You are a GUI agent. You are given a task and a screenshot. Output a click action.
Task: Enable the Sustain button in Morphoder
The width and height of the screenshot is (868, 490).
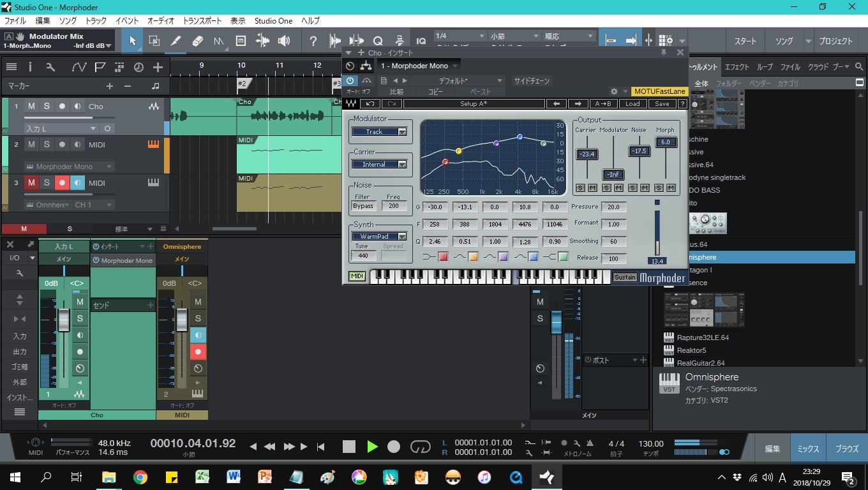(x=624, y=277)
